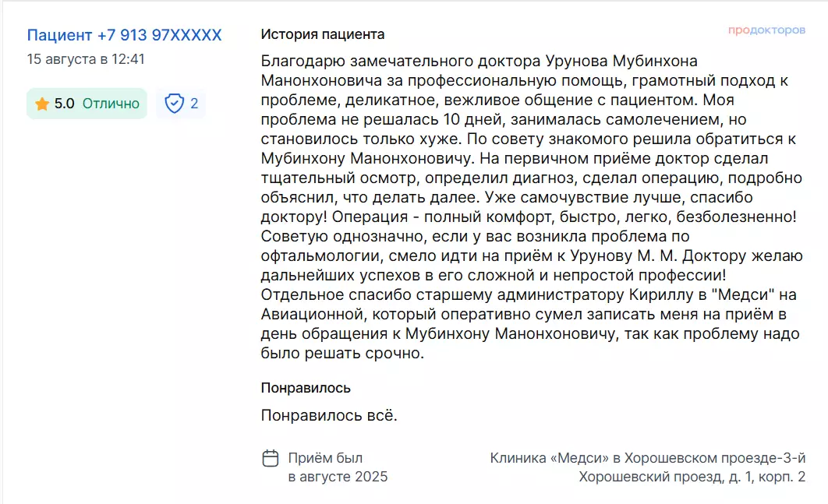Viewport: 828px width, 504px height.
Task: Click the review's first line starting "Благодарю"
Action: (x=479, y=61)
